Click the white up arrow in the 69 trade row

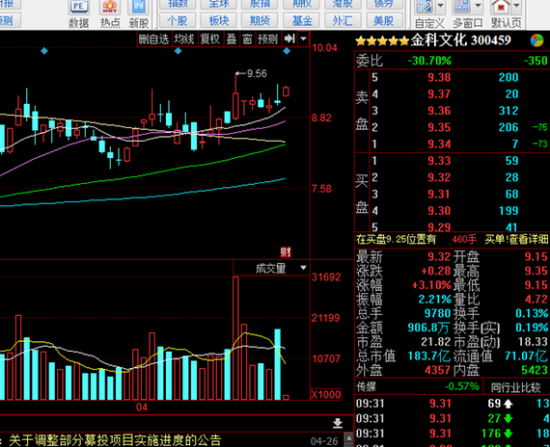pyautogui.click(x=508, y=404)
